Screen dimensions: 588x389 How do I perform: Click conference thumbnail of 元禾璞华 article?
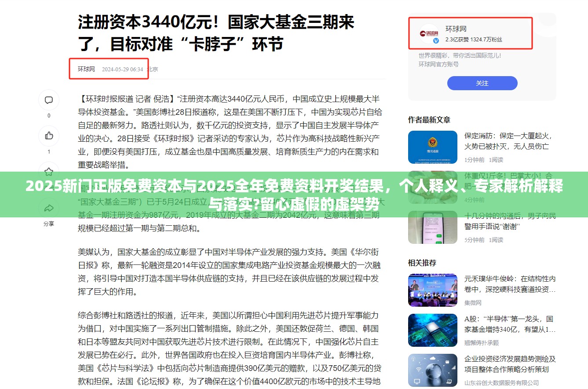pyautogui.click(x=433, y=290)
